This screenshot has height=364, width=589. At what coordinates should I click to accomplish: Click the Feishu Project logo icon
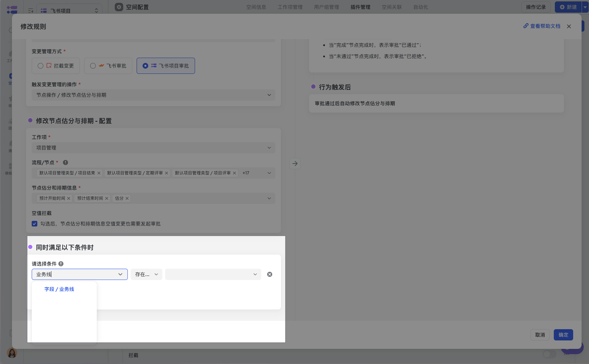[x=12, y=9]
